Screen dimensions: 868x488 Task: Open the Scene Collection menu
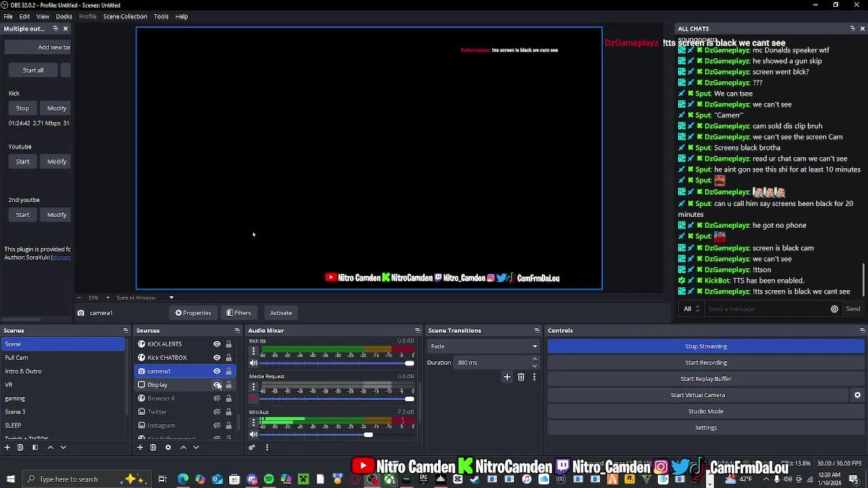coord(125,16)
